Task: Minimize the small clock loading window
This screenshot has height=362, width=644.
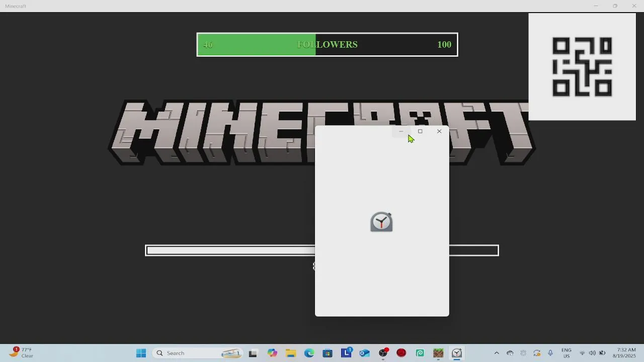Action: pos(401,131)
